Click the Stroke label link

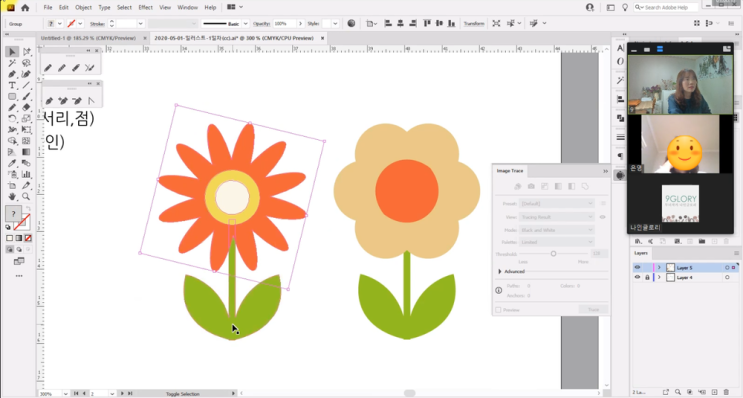[97, 23]
